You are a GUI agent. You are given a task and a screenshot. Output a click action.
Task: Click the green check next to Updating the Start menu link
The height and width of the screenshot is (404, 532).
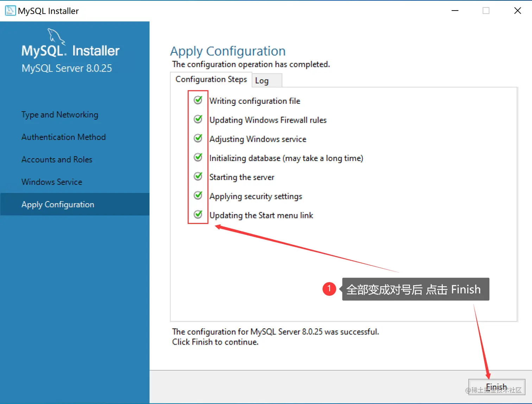coord(198,214)
